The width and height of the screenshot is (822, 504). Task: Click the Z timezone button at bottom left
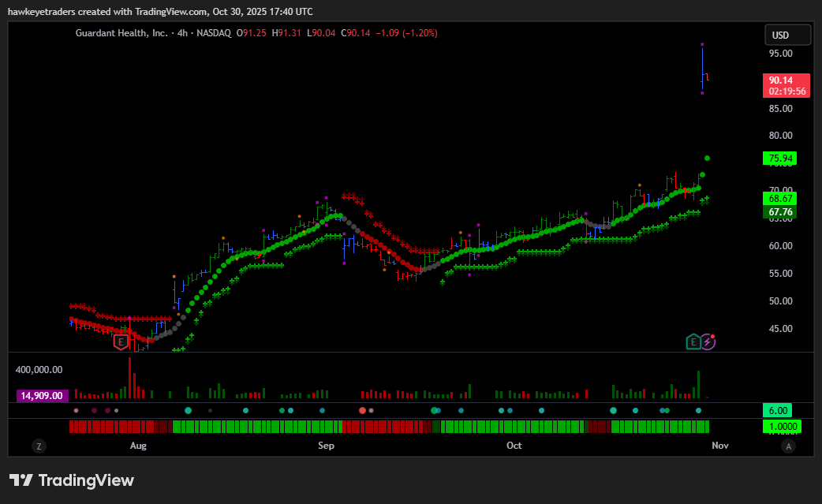click(x=39, y=446)
